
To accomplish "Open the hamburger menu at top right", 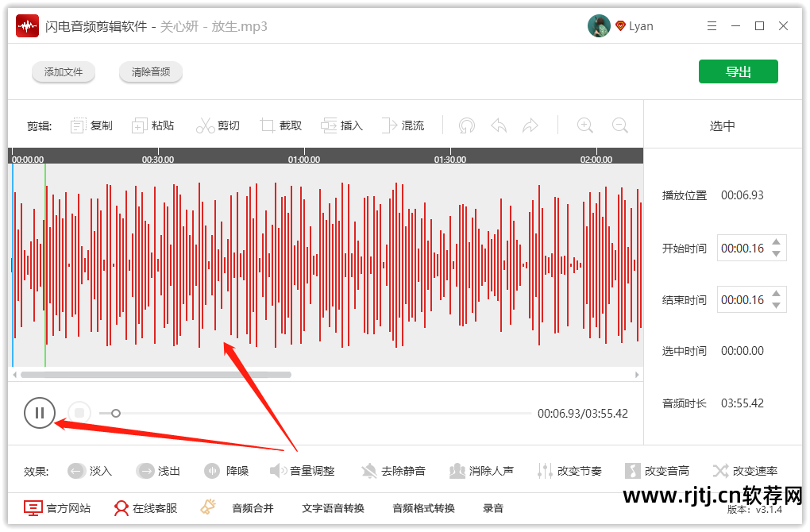I will point(712,25).
